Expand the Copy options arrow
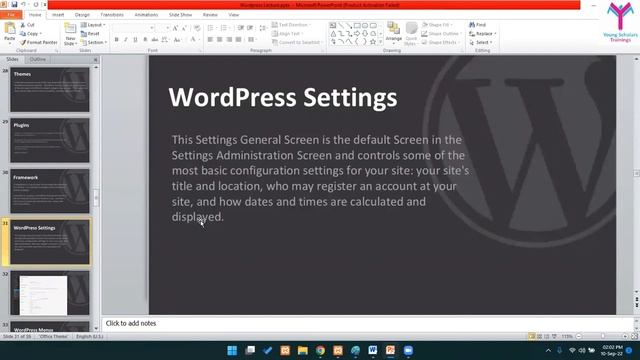 [41, 34]
